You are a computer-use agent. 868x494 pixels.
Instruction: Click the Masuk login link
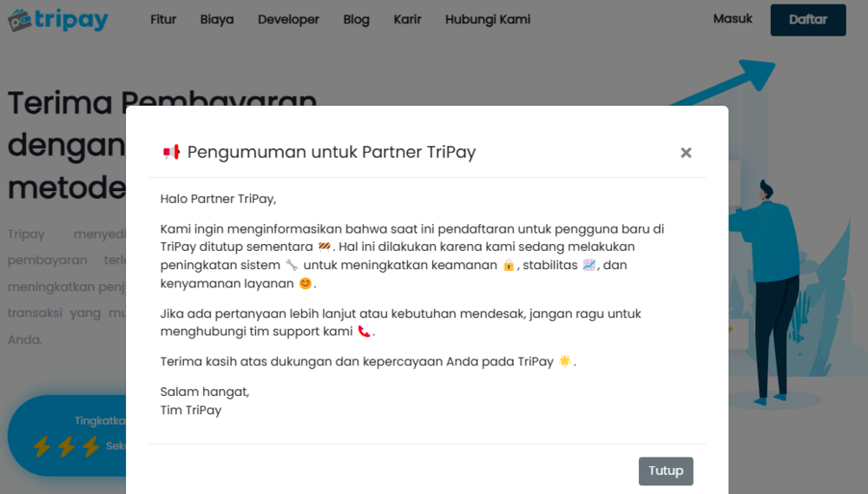click(x=733, y=19)
